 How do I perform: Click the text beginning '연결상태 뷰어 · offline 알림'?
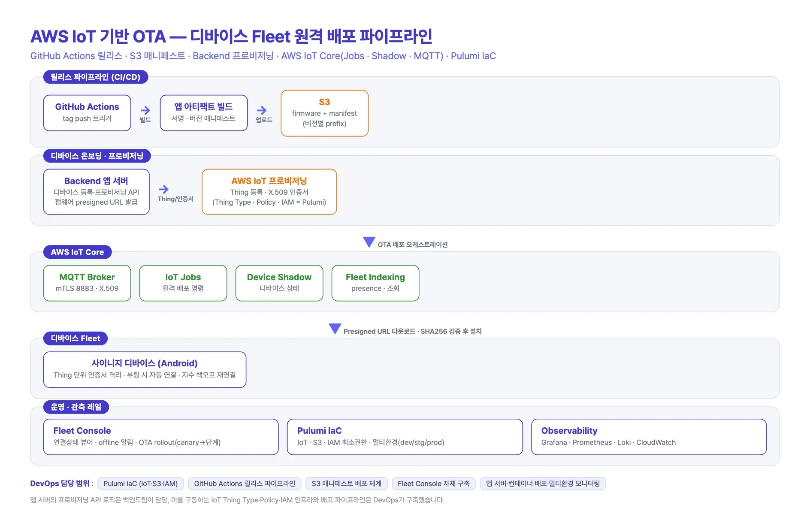[x=137, y=442]
